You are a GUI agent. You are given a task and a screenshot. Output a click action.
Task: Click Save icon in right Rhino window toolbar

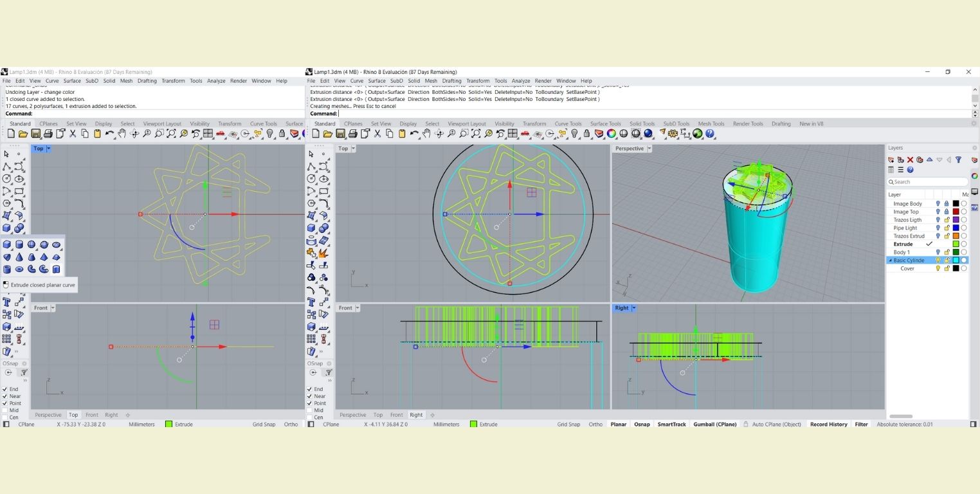340,134
